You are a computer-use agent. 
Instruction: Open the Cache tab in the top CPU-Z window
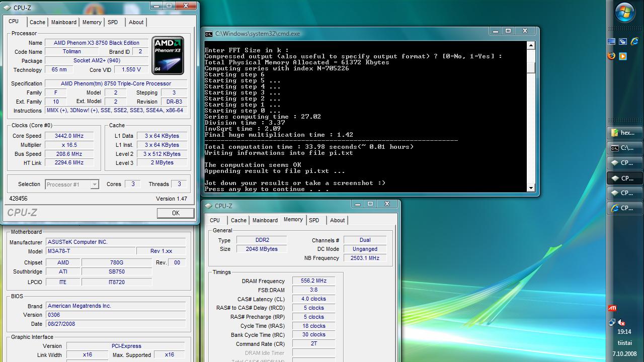[37, 22]
